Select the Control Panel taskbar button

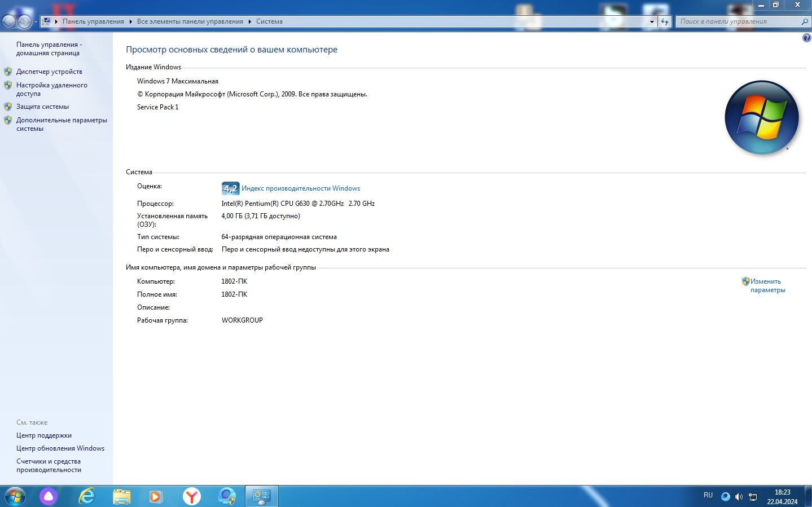coord(262,497)
